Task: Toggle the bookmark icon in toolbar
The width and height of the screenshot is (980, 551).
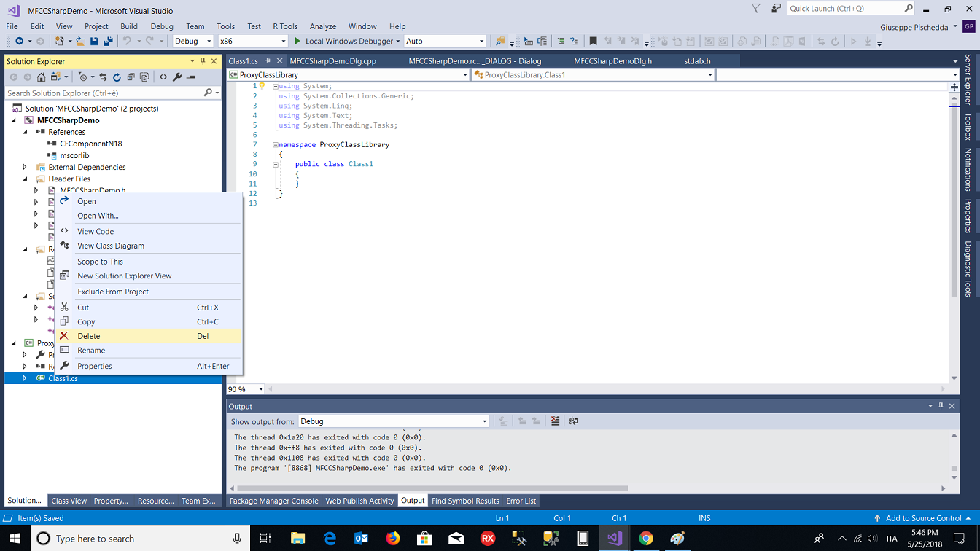Action: coord(593,42)
